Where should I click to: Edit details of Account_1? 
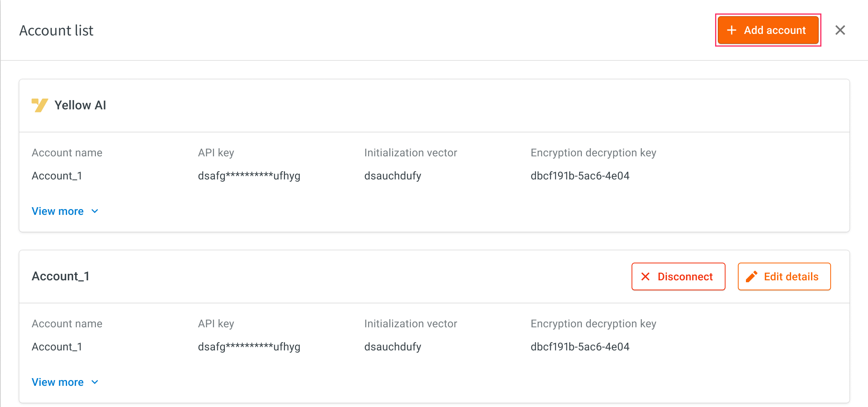[784, 276]
